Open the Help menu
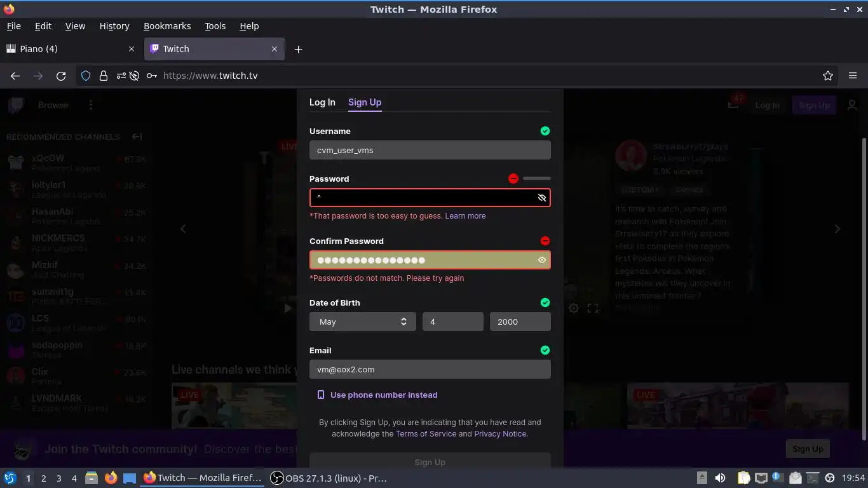 (249, 26)
